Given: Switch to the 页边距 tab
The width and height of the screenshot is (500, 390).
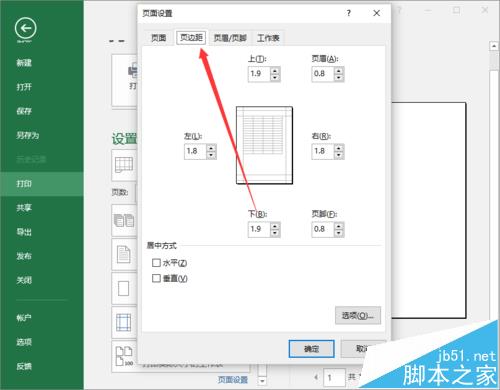Looking at the screenshot, I should [191, 37].
